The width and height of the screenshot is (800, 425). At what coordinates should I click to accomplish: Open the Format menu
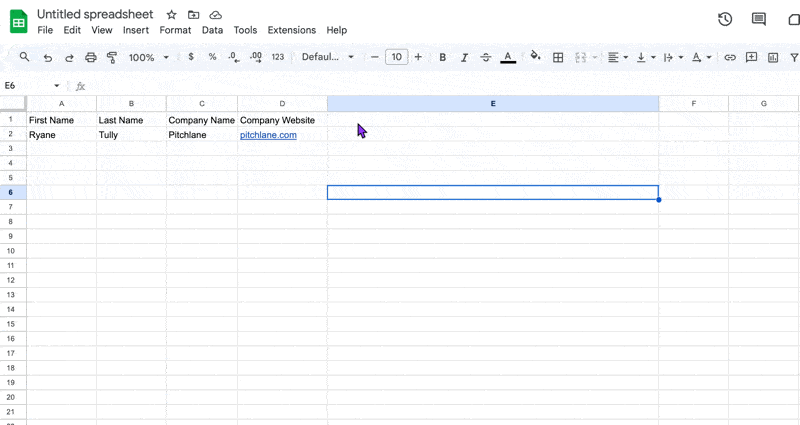coord(175,30)
